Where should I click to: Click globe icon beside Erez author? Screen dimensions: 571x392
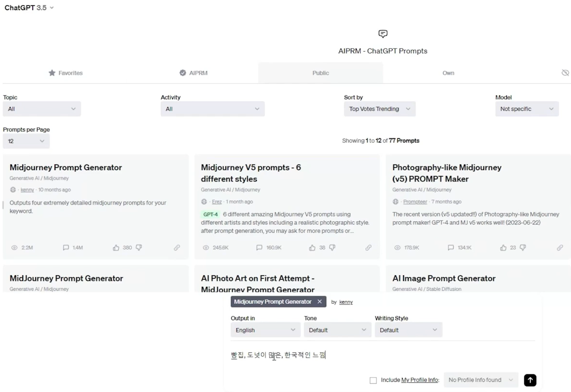coord(204,202)
